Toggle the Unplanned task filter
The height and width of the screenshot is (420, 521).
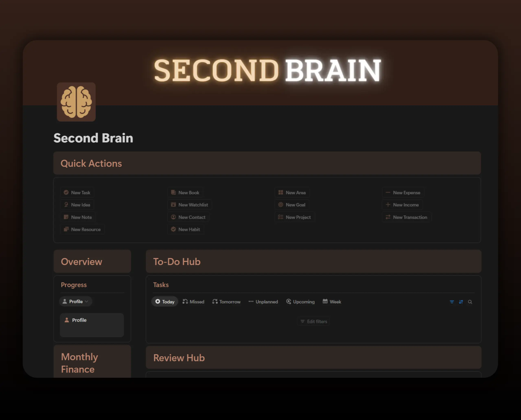263,301
